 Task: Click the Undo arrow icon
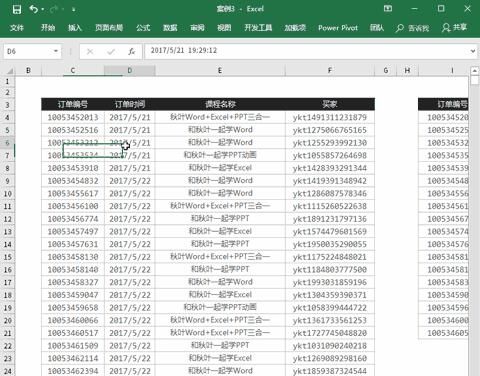click(x=33, y=9)
